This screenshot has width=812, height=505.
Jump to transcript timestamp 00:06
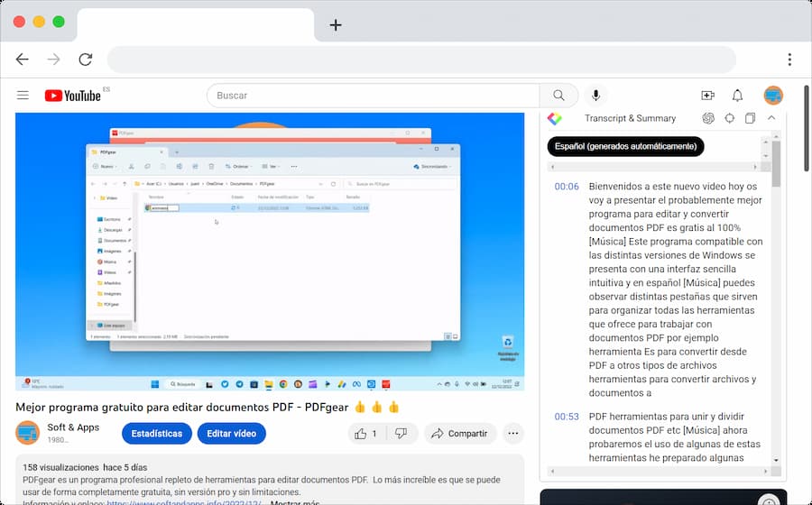pos(567,187)
